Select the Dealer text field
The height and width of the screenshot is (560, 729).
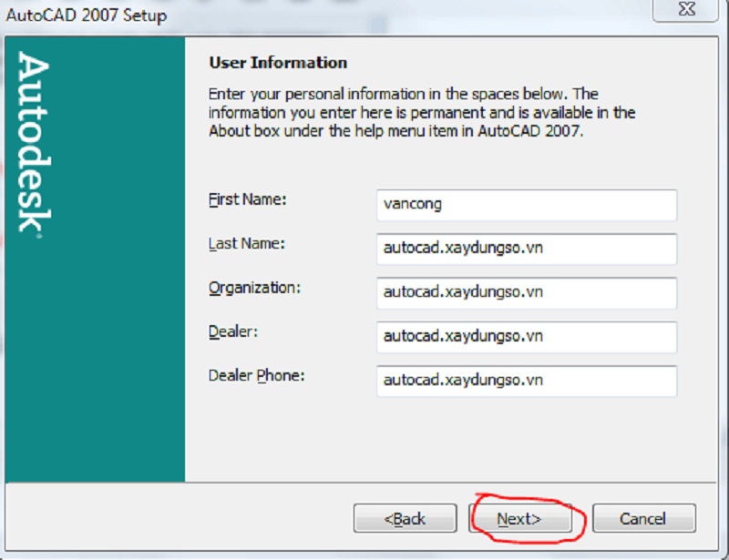click(x=526, y=337)
